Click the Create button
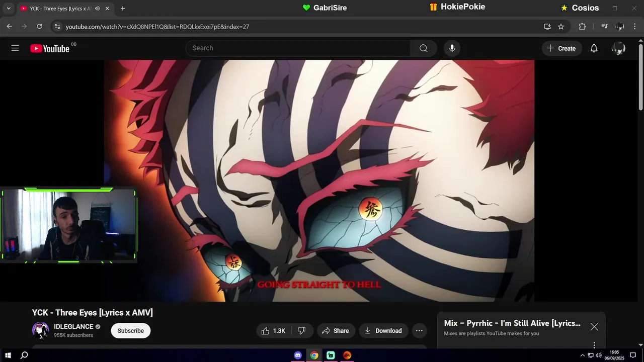The height and width of the screenshot is (362, 644). [561, 48]
